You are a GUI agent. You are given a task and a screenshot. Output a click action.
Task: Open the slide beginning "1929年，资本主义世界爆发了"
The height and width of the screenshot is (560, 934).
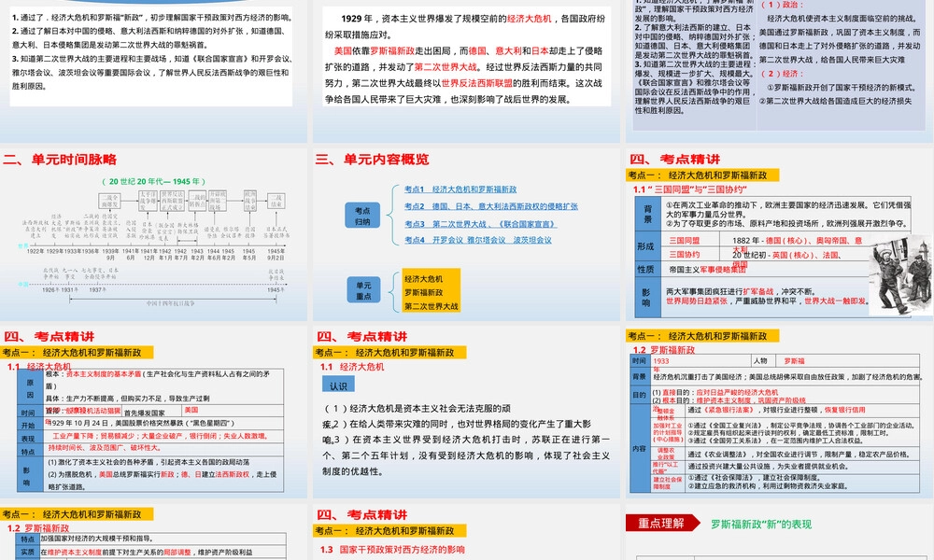pyautogui.click(x=466, y=72)
